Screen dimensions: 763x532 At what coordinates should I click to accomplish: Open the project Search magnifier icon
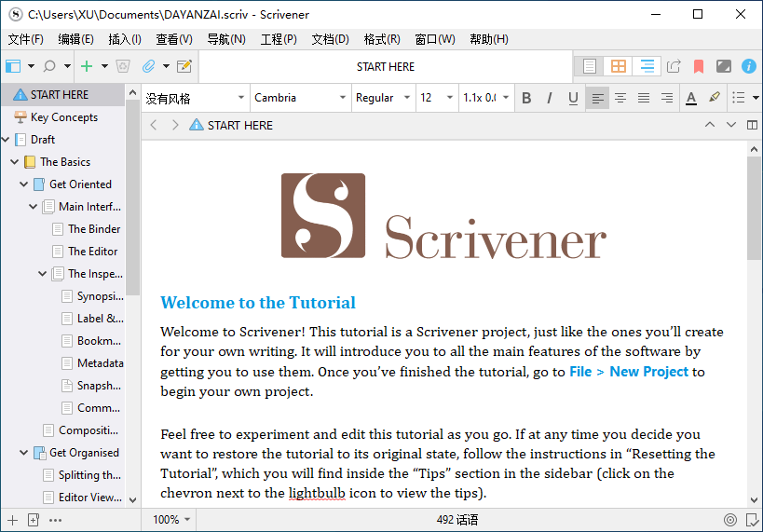click(49, 66)
